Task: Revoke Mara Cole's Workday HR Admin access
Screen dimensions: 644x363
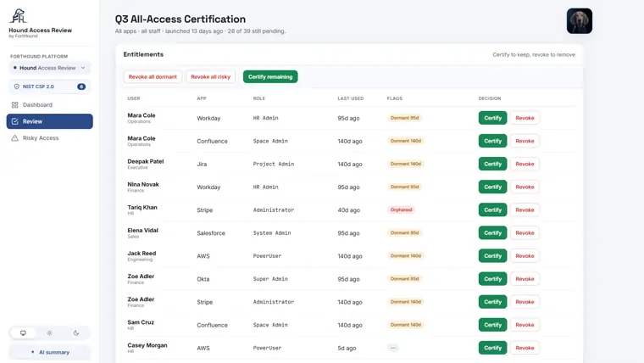Action: 525,118
